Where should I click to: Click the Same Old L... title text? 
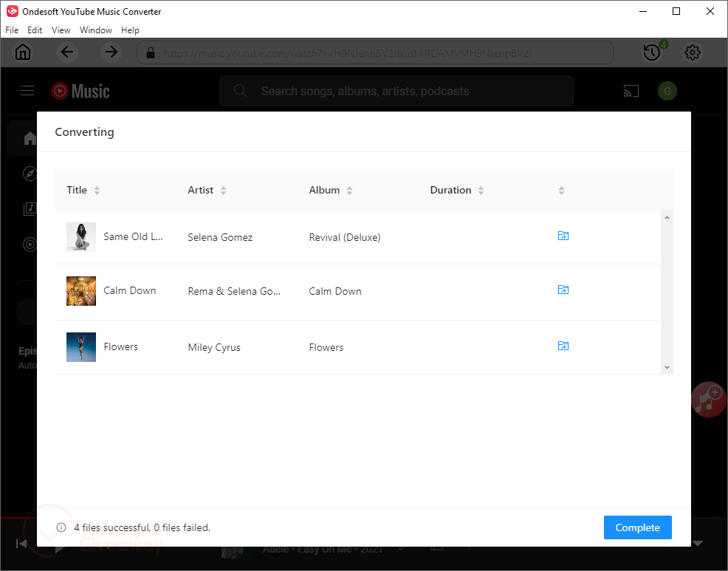point(133,236)
